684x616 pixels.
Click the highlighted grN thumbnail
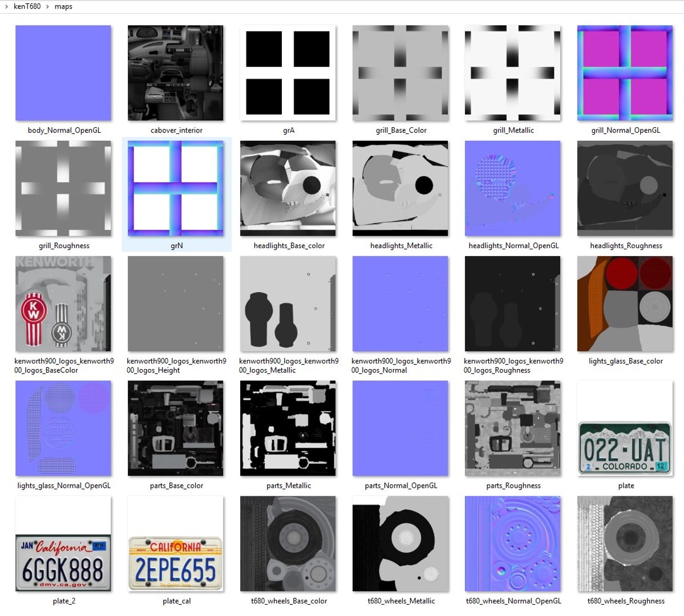click(175, 188)
